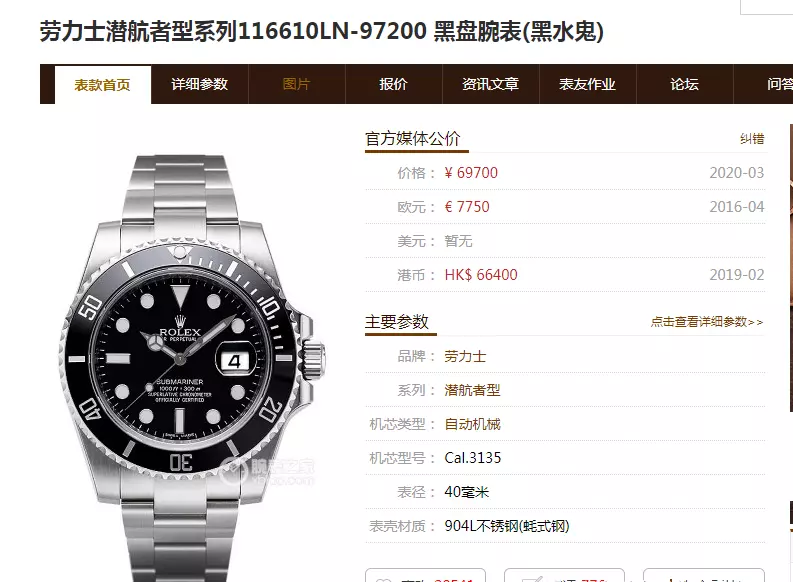Image resolution: width=793 pixels, height=582 pixels.
Task: Open the 劳力士 brand link
Action: [465, 356]
